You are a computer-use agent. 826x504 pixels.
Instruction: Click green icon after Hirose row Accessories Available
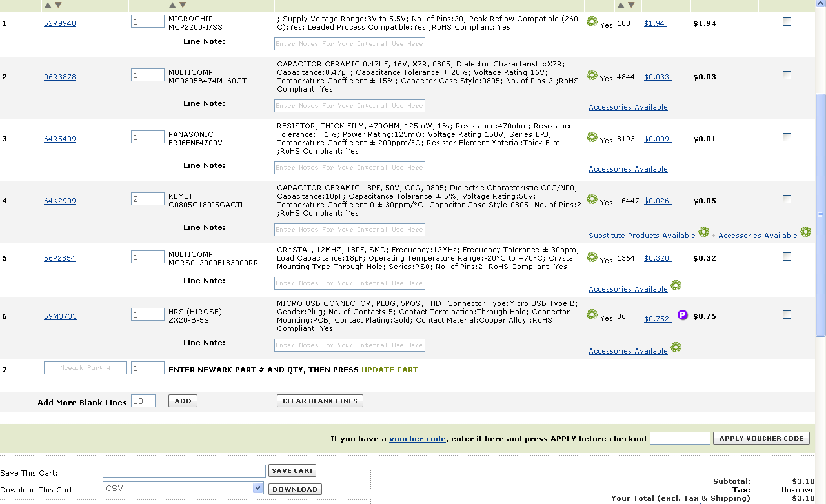pos(676,348)
